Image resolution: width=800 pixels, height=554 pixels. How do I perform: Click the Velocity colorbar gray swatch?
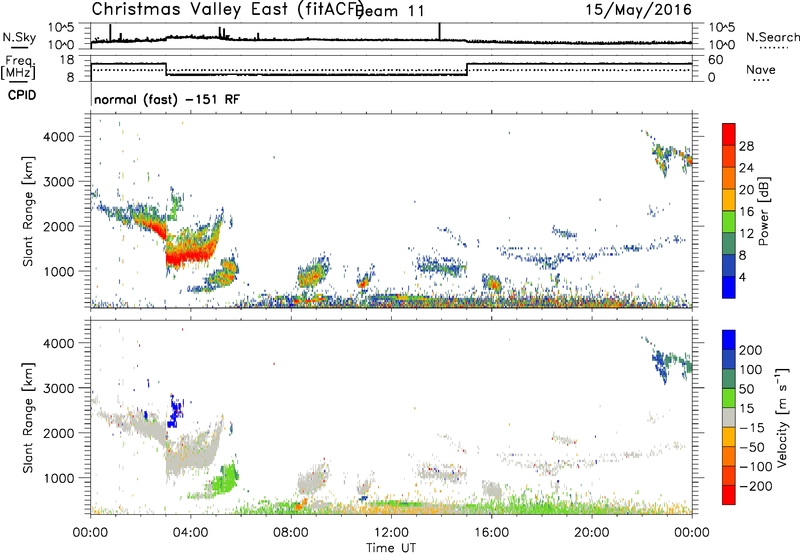729,418
